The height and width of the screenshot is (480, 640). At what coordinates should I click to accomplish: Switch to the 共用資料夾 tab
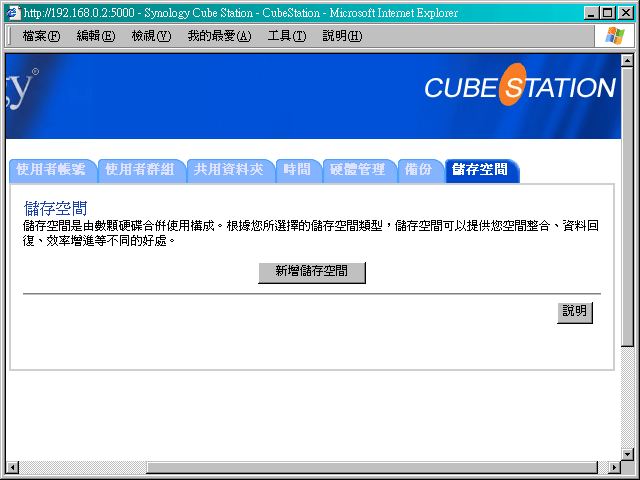click(231, 170)
